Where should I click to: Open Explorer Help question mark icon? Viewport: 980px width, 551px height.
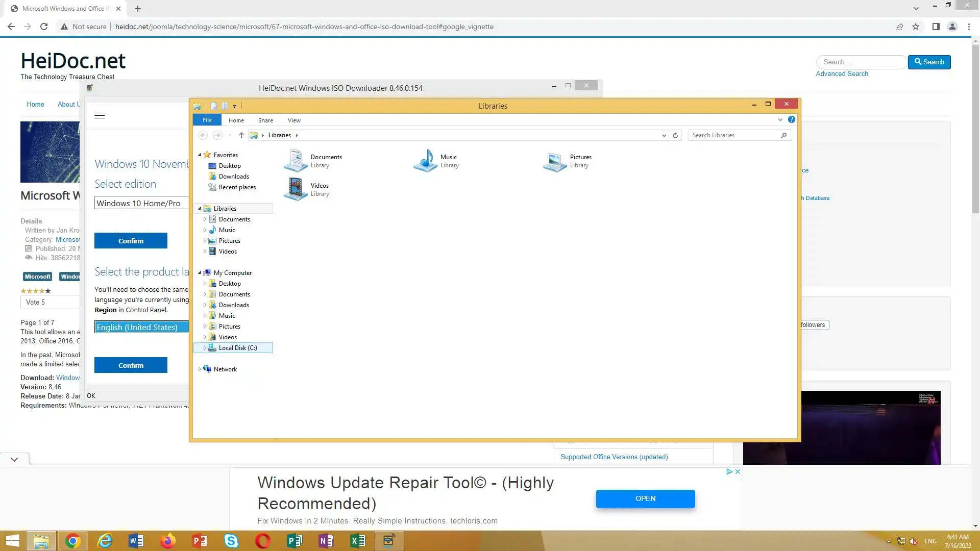[x=791, y=119]
